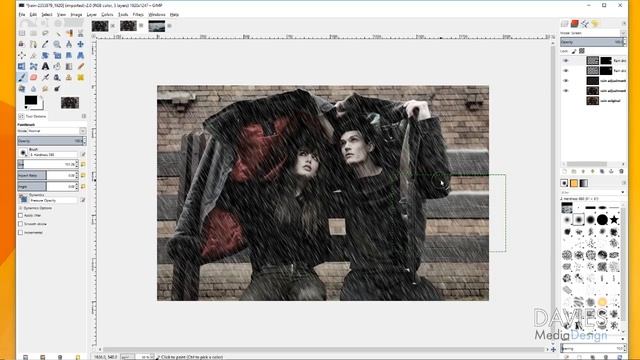Switch to the Channels dock tab

click(575, 24)
